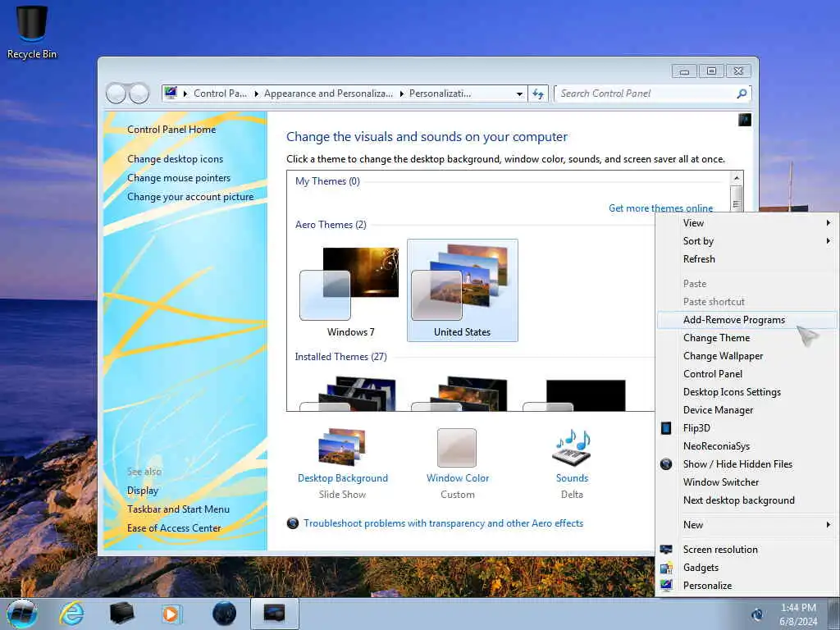The image size is (840, 630).
Task: Click the search magnifier icon
Action: (742, 94)
